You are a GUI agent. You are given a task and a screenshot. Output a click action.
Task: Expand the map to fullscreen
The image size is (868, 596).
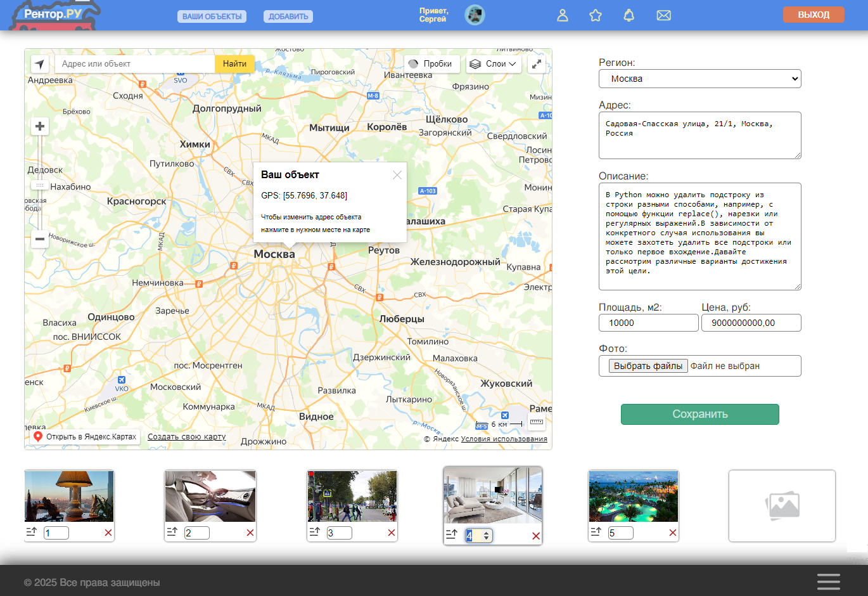click(x=537, y=64)
